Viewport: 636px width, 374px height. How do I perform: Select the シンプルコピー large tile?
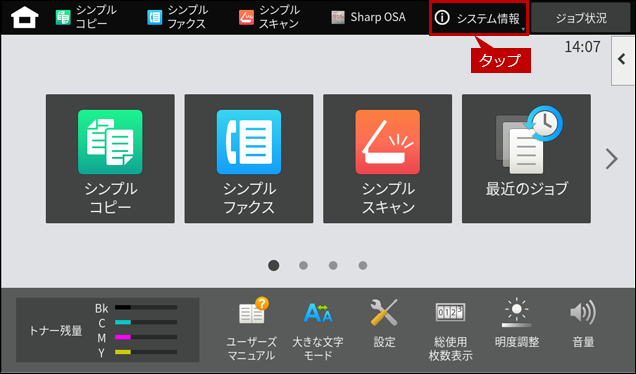click(x=110, y=159)
